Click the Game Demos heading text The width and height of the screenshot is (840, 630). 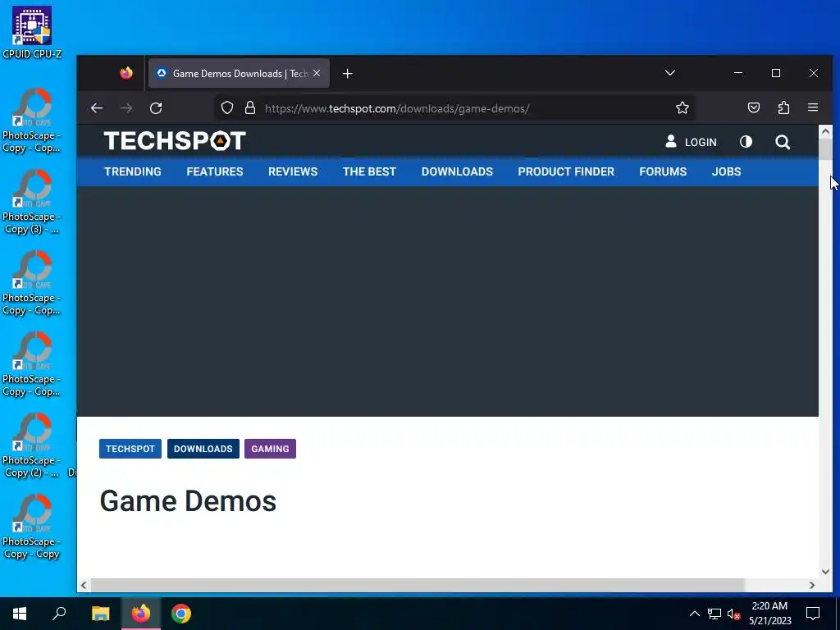pyautogui.click(x=188, y=501)
